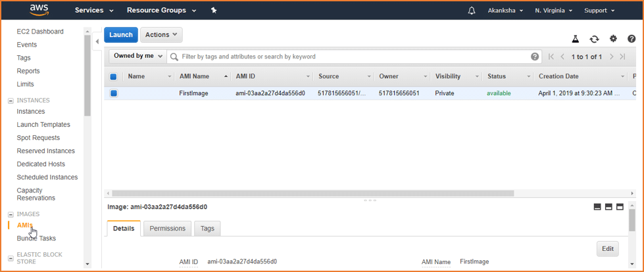Collapse the left navigation pane arrow
The image size is (644, 272).
pyautogui.click(x=97, y=41)
